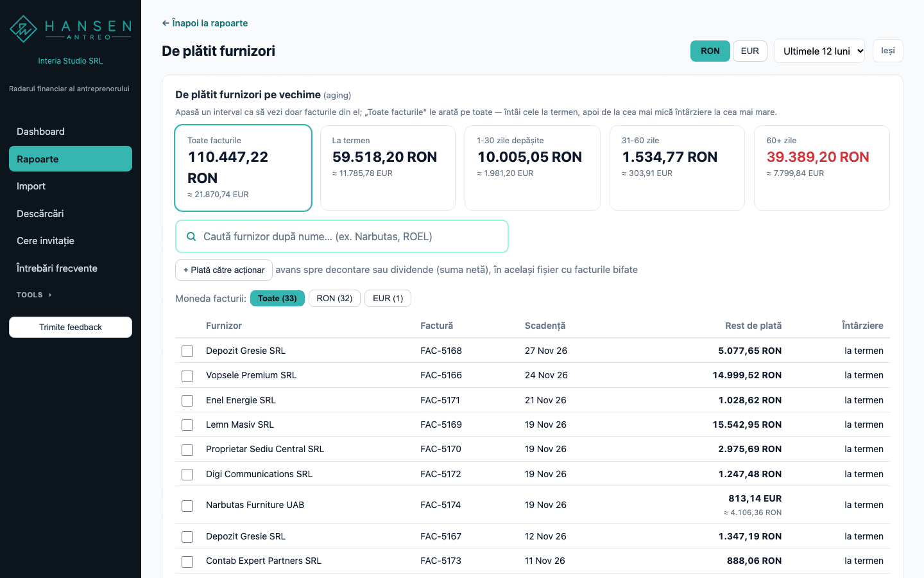Click the search magnifier icon

[191, 236]
